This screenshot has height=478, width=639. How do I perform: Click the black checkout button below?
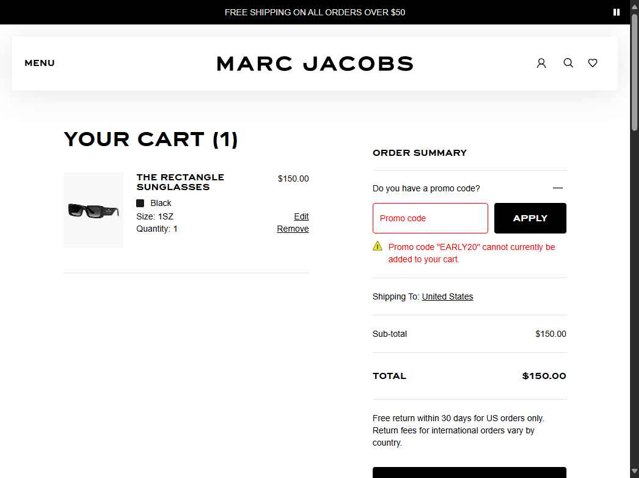pyautogui.click(x=469, y=472)
